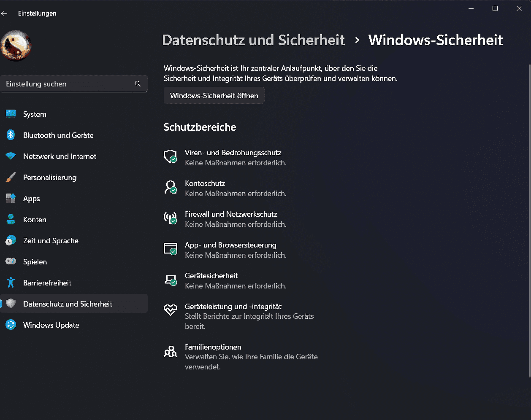Open 'App- und Browsersteuerung' entry

(x=230, y=245)
